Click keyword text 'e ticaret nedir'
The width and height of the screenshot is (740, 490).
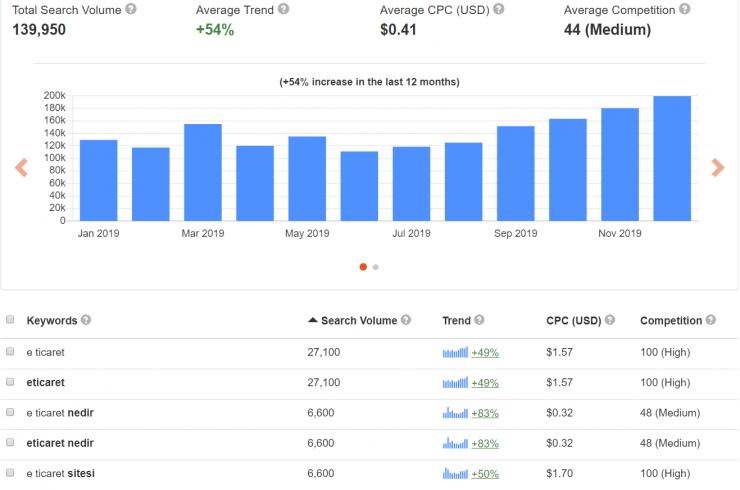point(60,413)
